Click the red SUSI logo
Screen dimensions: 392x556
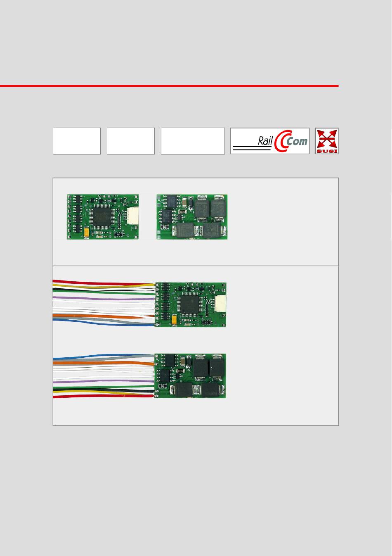(327, 141)
